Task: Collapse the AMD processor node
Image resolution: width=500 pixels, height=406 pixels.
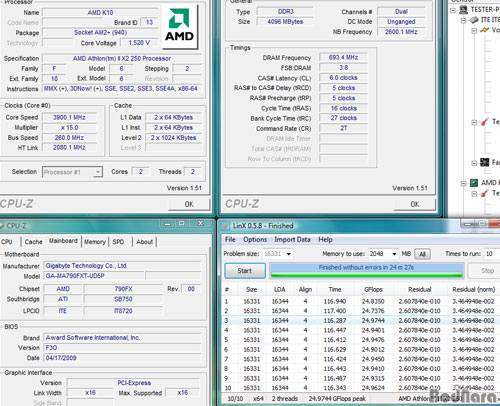Action: 463,183
